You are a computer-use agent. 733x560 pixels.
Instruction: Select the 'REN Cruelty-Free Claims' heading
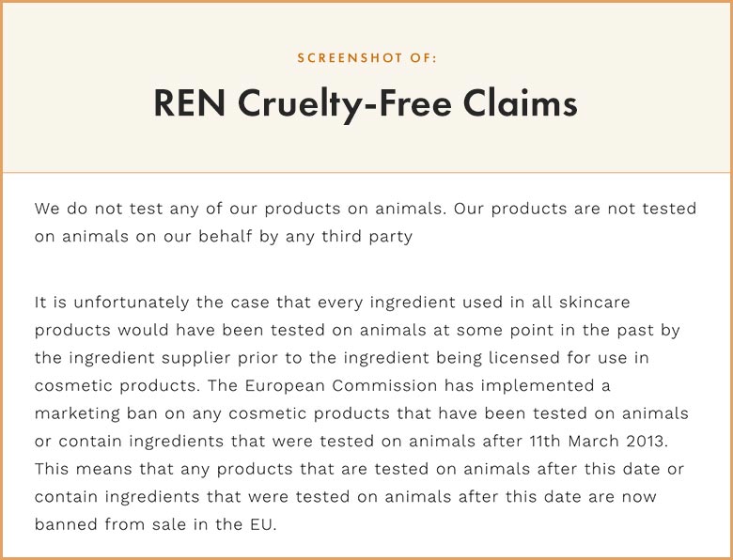(366, 103)
